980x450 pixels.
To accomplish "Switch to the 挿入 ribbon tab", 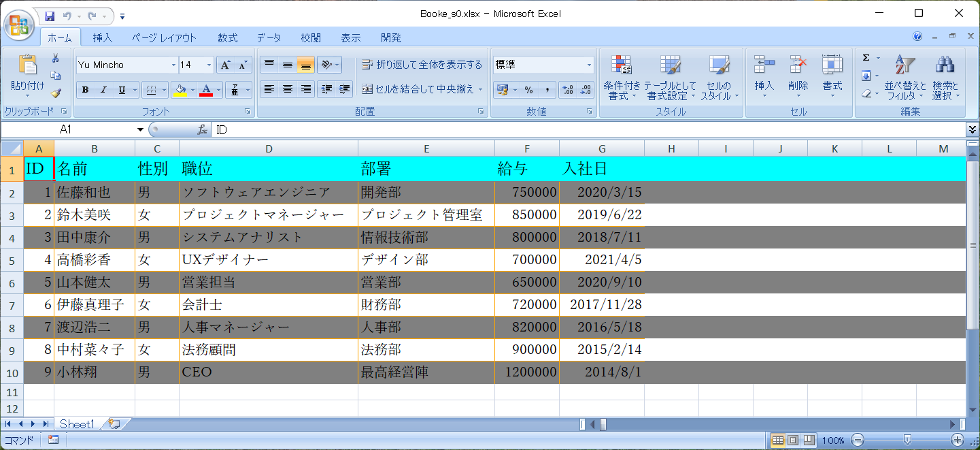I will 102,38.
